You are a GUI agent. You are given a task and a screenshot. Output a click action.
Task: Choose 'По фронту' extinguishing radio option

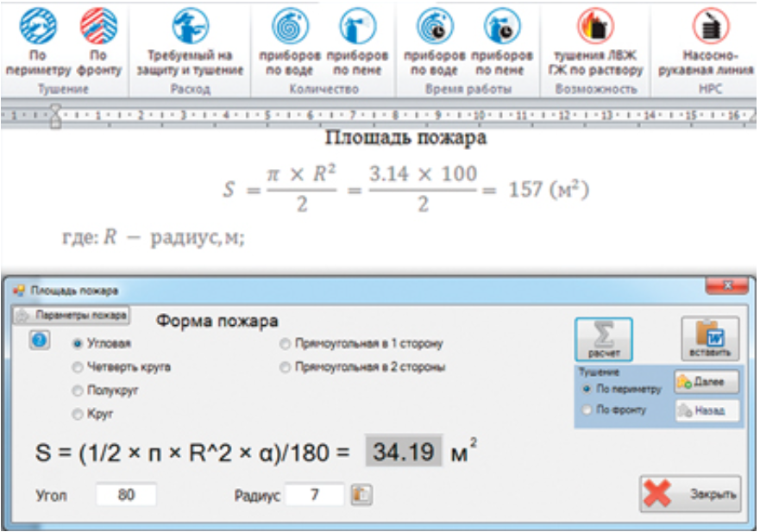coord(614,410)
